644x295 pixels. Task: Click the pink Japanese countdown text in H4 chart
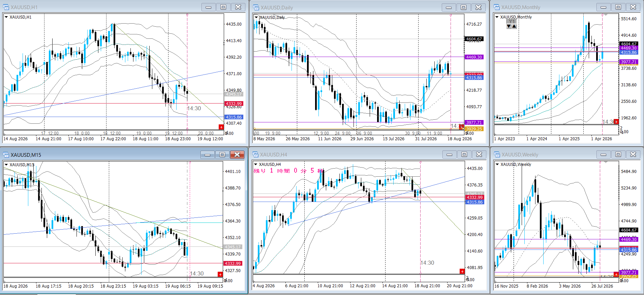(288, 171)
